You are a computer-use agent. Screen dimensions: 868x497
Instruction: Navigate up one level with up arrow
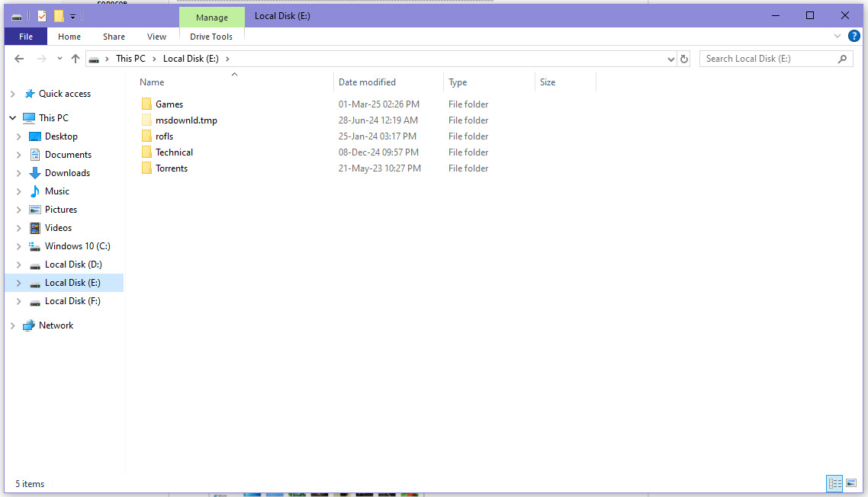(x=75, y=59)
